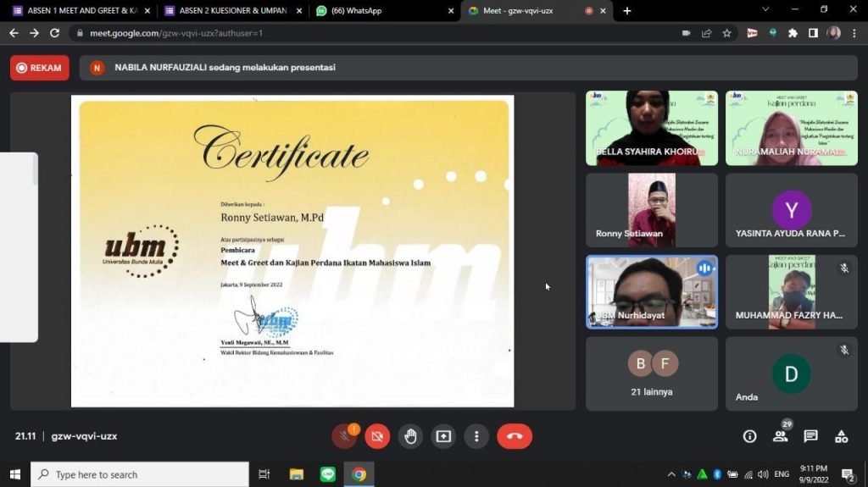Switch to ABSEN 1 MEET AND GREET tab
Viewport: 868px width, 487px height.
82,10
